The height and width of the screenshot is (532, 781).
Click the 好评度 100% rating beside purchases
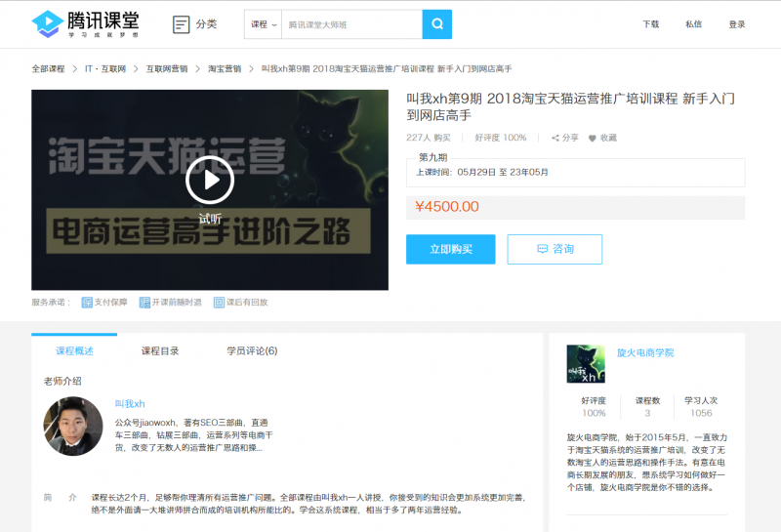[x=501, y=138]
